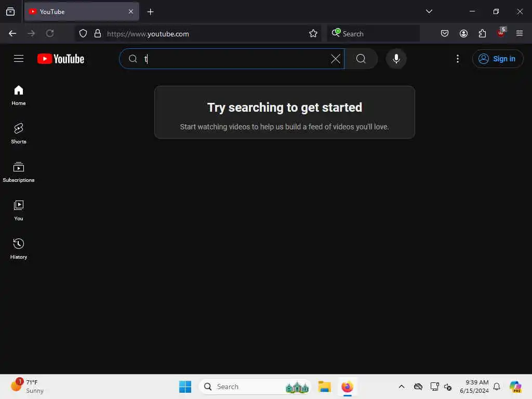This screenshot has height=399, width=532.
Task: Open the clock showing 9:39 AM
Action: point(474,387)
